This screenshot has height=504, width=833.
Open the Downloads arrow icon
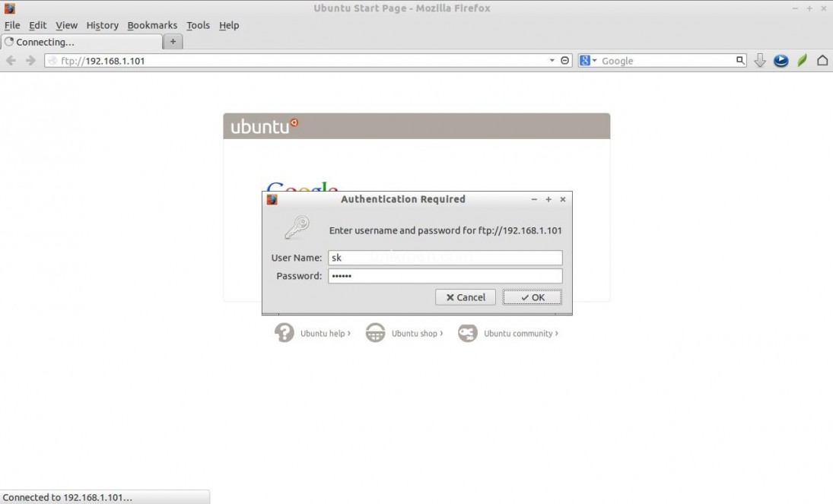click(760, 61)
